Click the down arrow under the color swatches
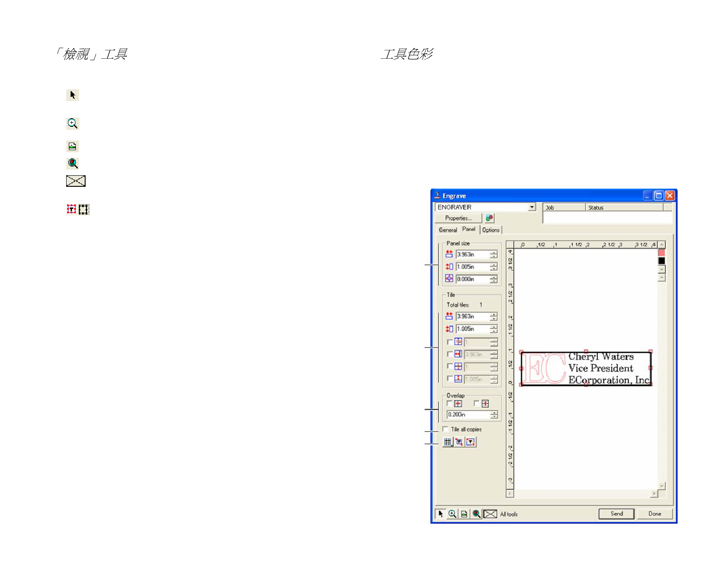The width and height of the screenshot is (728, 563). pos(661,269)
